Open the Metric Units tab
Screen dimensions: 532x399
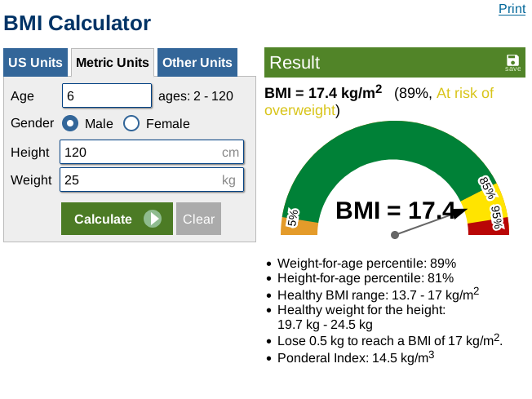tap(112, 63)
